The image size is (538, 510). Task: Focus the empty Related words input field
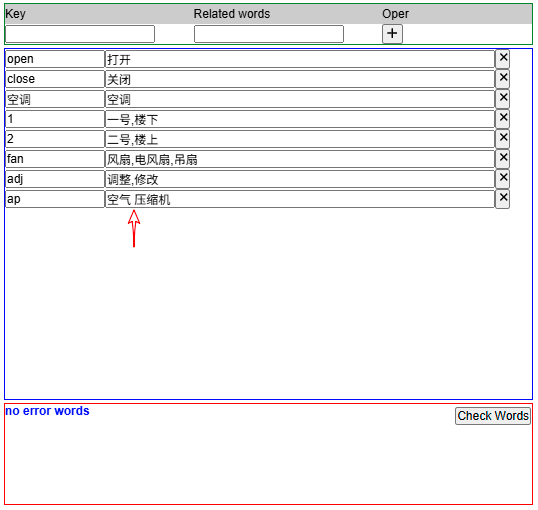click(x=269, y=34)
